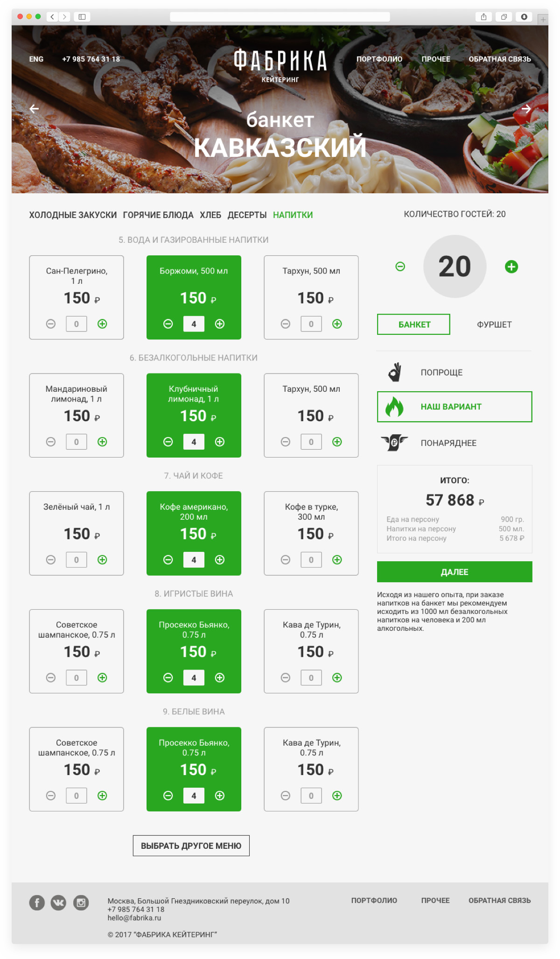The width and height of the screenshot is (560, 959).
Task: Open the ДЕСЕРТЫ tab
Action: point(247,215)
